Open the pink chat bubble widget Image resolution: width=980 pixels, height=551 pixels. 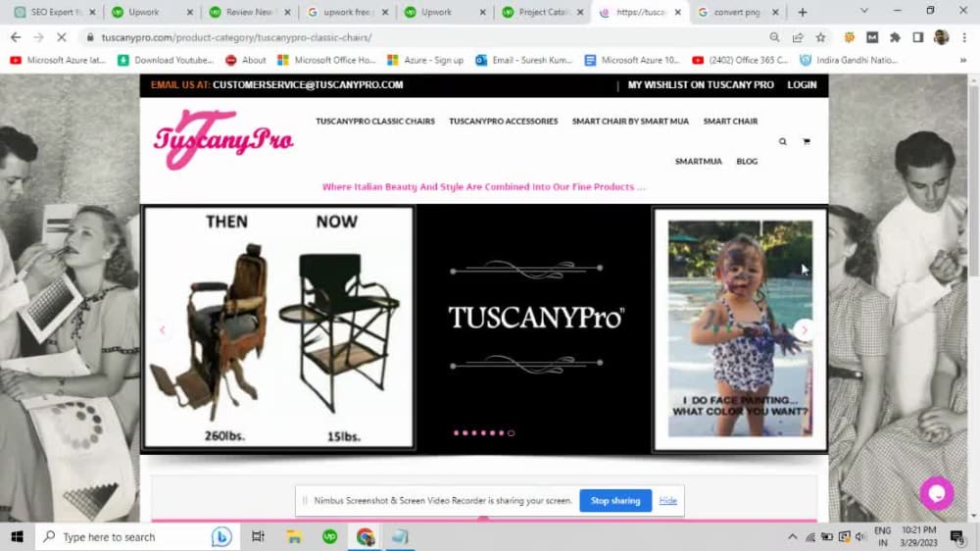pyautogui.click(x=936, y=493)
